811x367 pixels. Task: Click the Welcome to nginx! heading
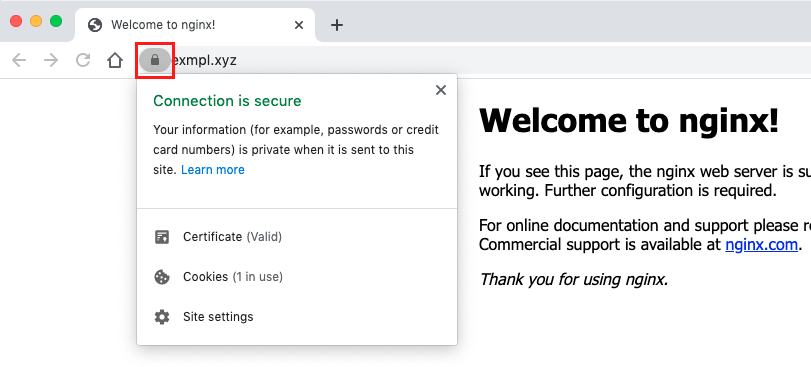tap(629, 120)
